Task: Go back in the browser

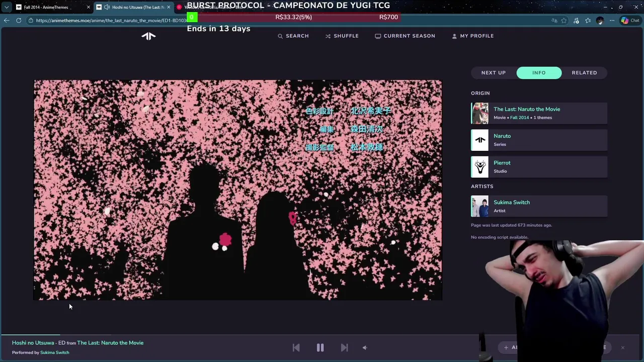Action: click(6, 21)
